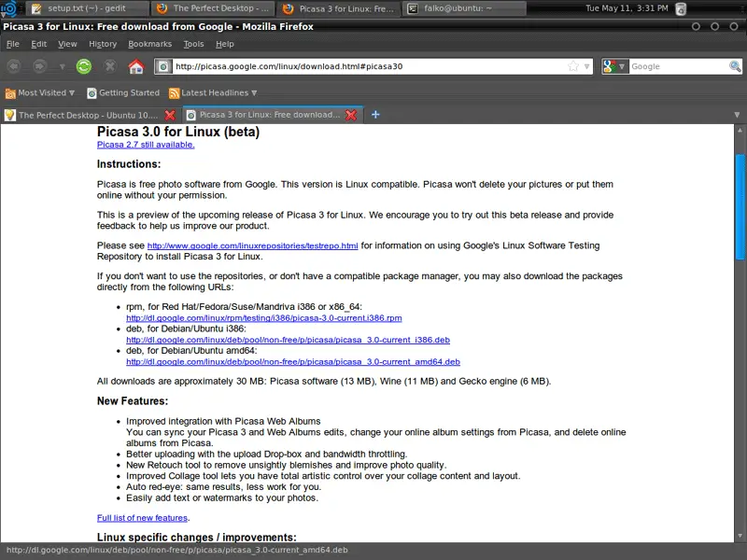
Task: Click the clock showing Tue May 11, 3:31 PM
Action: [627, 8]
